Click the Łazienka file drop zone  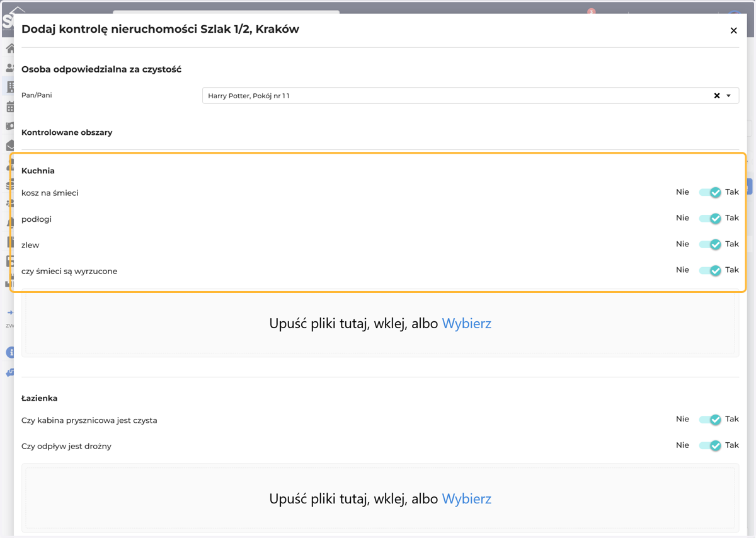click(x=380, y=499)
